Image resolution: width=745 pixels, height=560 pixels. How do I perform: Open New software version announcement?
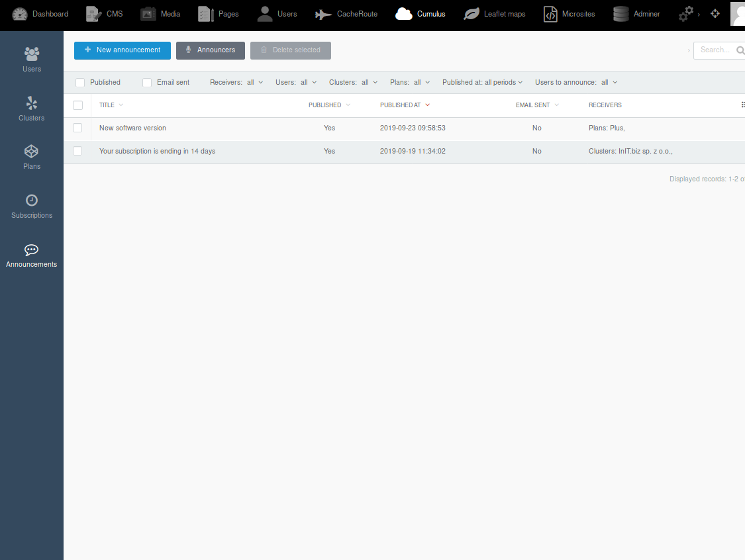pyautogui.click(x=132, y=128)
